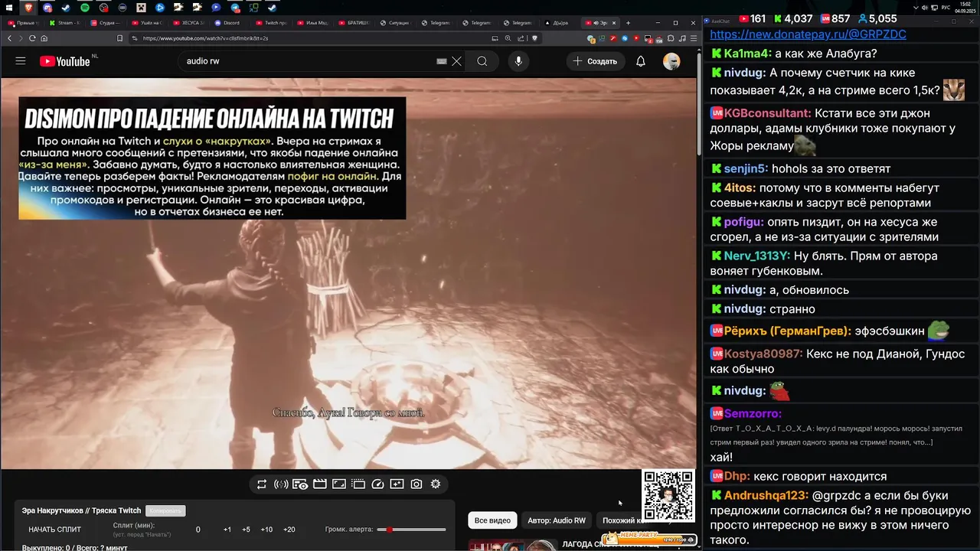Click the Копировать button next to the title
The height and width of the screenshot is (551, 980).
pyautogui.click(x=165, y=510)
